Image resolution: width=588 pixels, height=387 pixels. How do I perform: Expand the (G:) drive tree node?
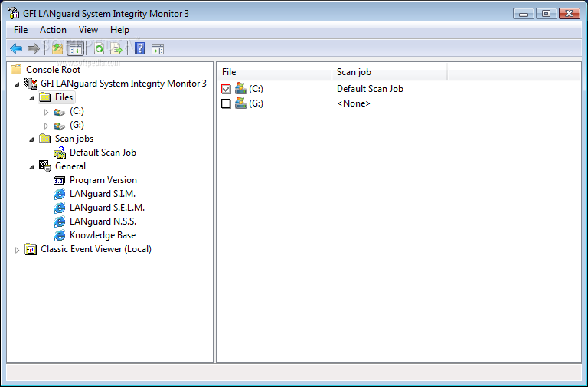point(46,126)
